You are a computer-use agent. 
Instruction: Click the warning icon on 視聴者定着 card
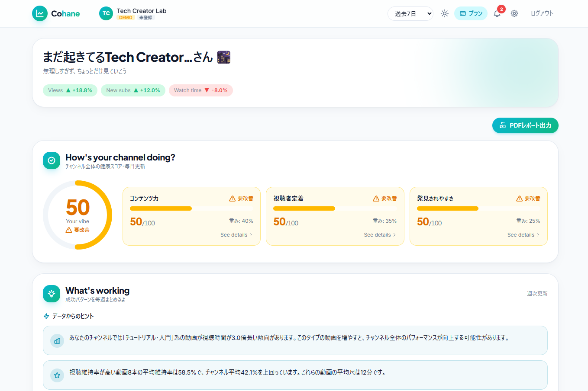coord(376,199)
